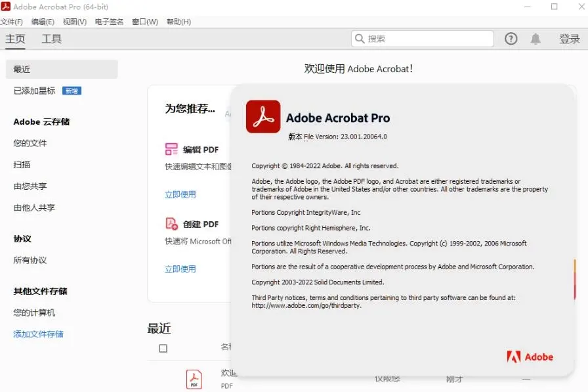Switch to the 主页 tab
The image size is (588, 392).
point(15,39)
